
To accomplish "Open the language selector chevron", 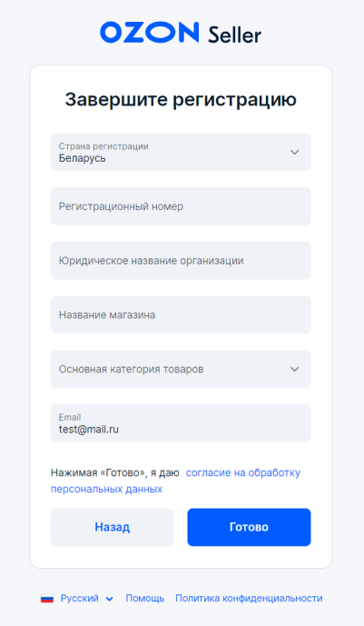I will click(x=110, y=599).
